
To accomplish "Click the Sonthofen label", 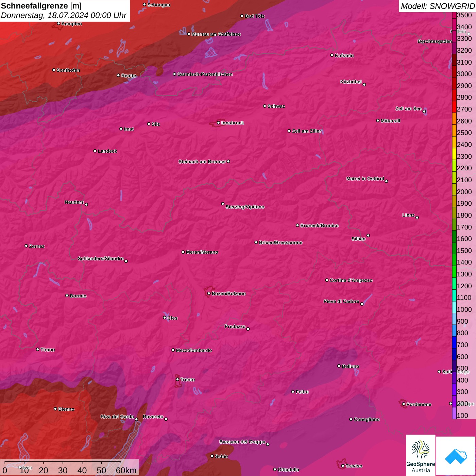I will click(68, 70).
